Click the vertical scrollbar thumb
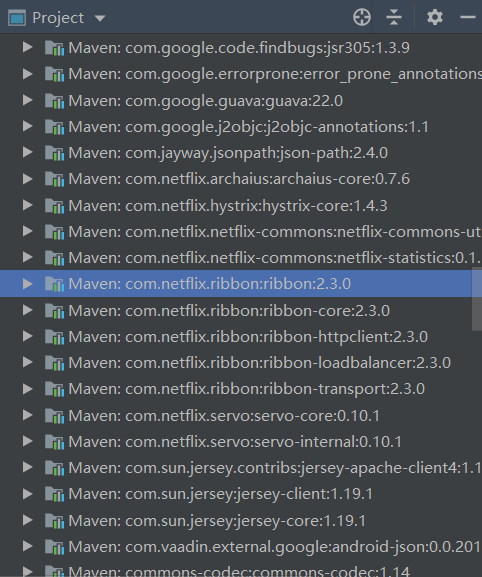This screenshot has width=482, height=577. coord(477,300)
